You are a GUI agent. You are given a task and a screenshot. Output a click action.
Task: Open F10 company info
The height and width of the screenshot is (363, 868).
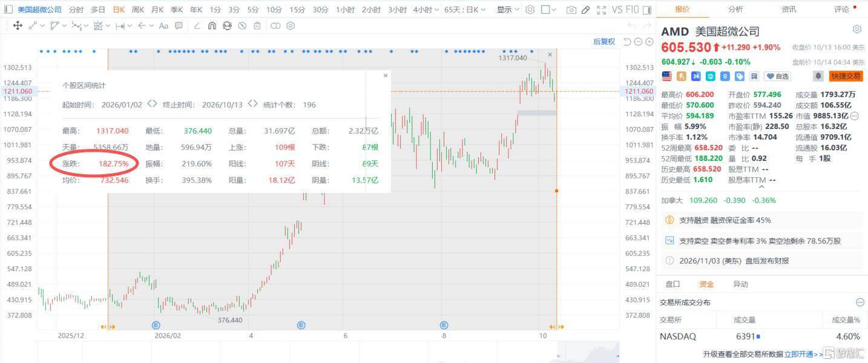tap(632, 10)
